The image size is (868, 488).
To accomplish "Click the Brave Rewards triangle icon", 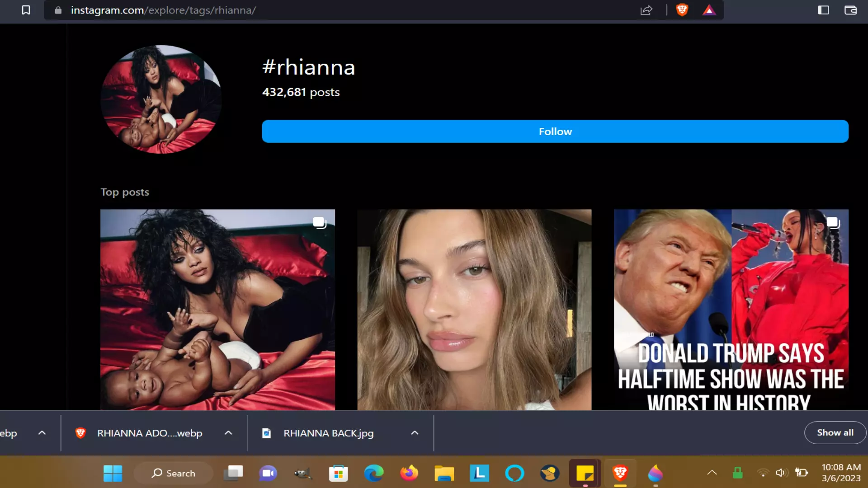I will coord(709,10).
